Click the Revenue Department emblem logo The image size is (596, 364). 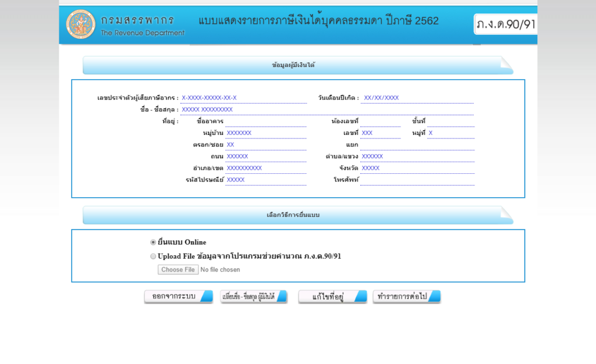[x=80, y=24]
